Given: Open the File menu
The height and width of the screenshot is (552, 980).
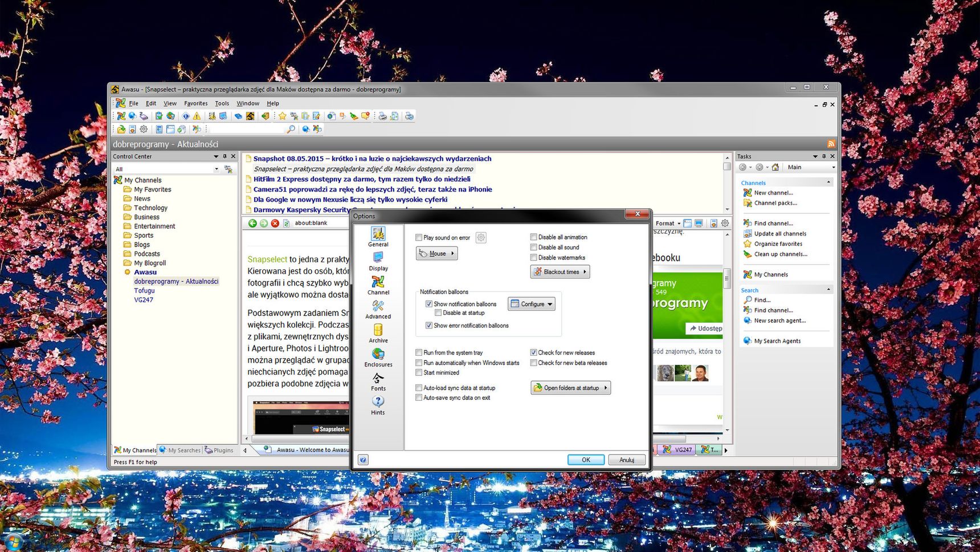Looking at the screenshot, I should (133, 103).
